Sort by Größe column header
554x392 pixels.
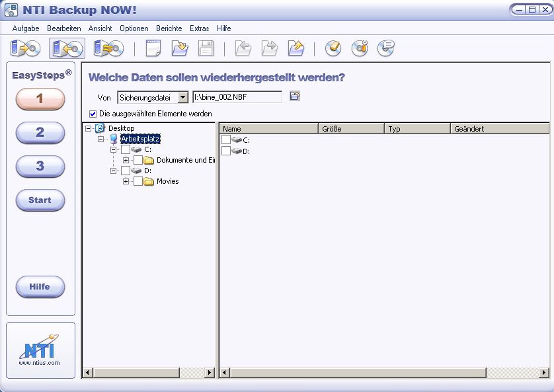pos(351,128)
